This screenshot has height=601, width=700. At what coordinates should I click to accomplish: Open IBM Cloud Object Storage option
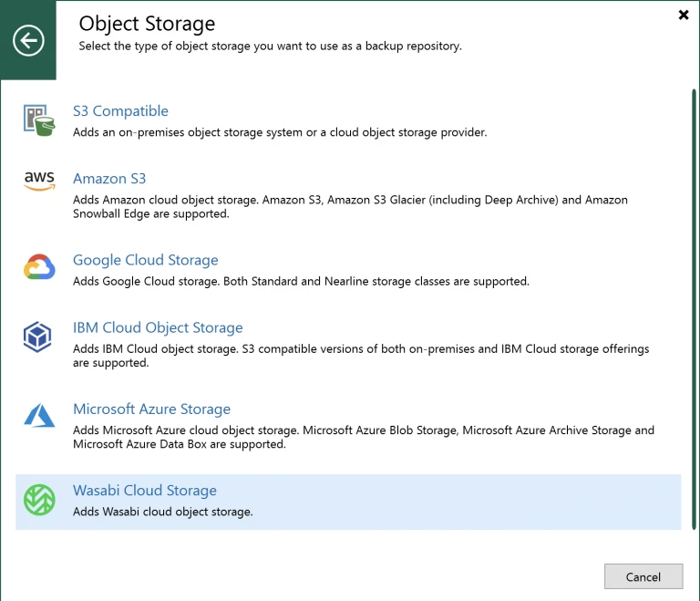(158, 327)
